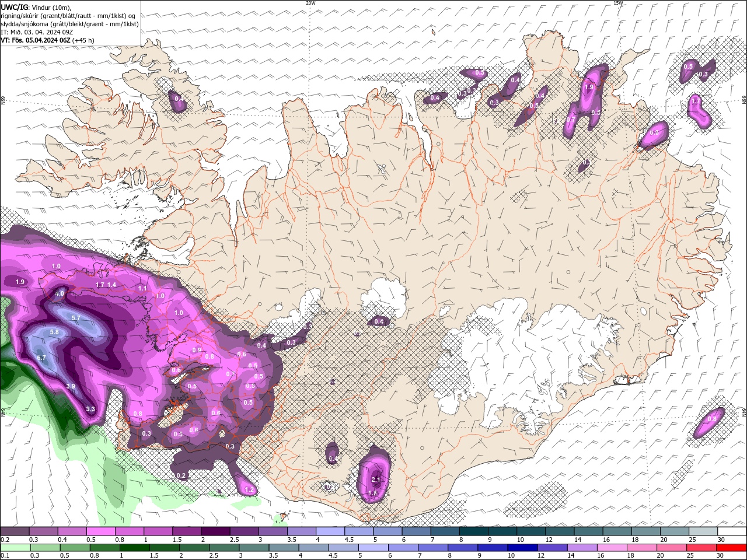Screen dimensions: 747x560
Task: Click the '3.3' precipitation value on the map
Action: (x=90, y=409)
